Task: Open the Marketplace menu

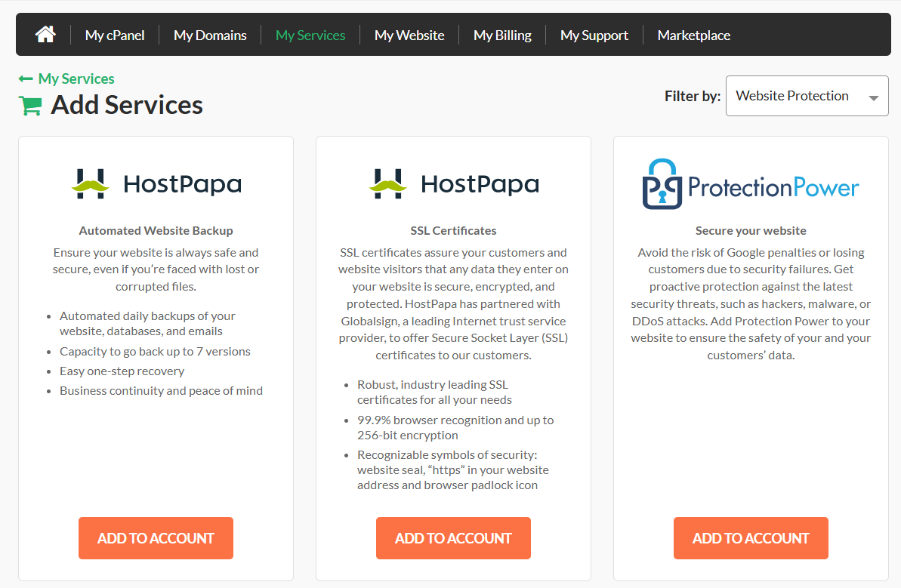Action: click(694, 35)
